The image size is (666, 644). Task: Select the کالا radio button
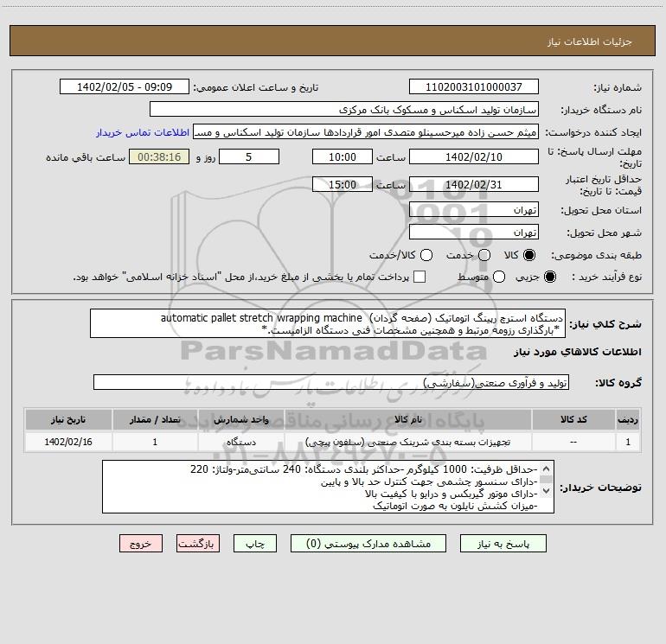529,255
